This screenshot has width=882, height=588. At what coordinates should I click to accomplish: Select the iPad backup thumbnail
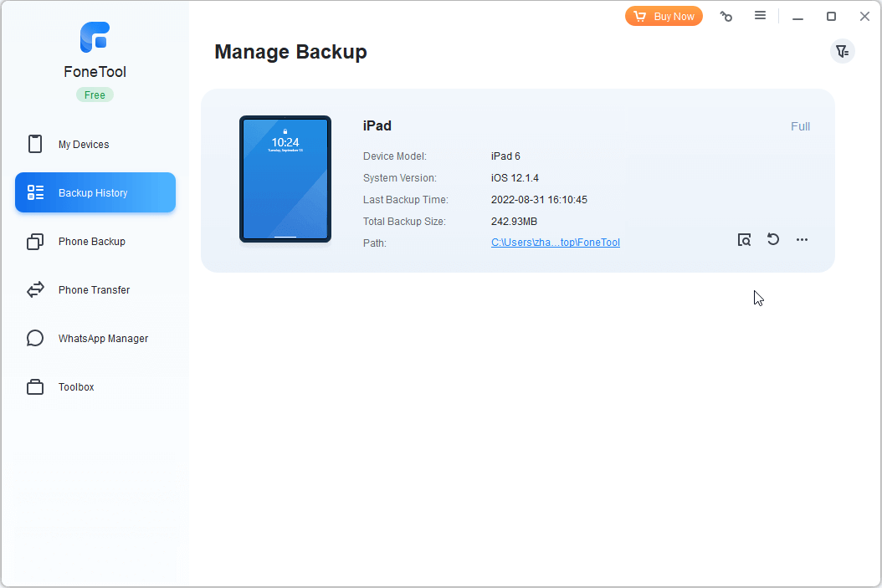pyautogui.click(x=285, y=179)
